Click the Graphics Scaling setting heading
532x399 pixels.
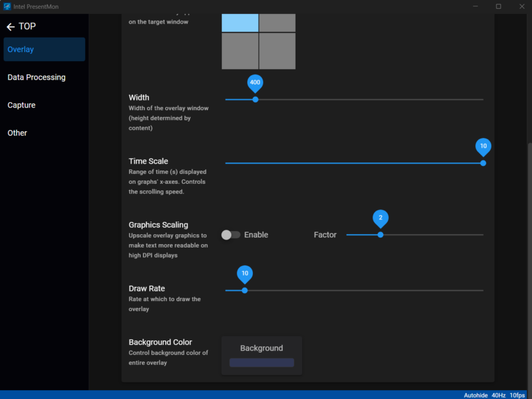pyautogui.click(x=159, y=225)
